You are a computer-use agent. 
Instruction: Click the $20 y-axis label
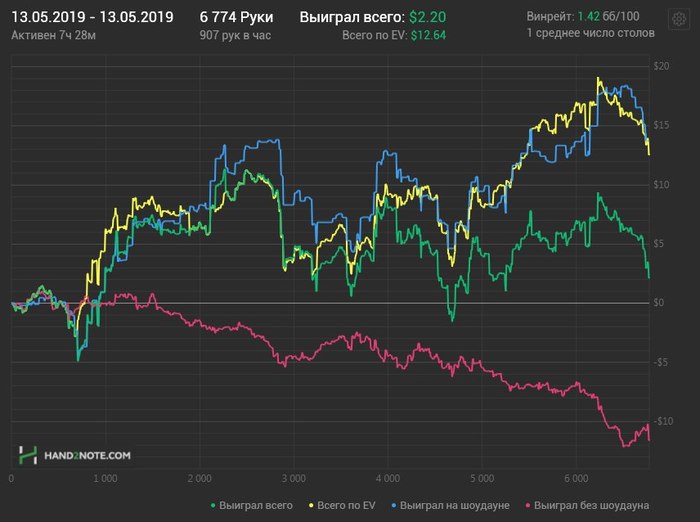pos(661,66)
